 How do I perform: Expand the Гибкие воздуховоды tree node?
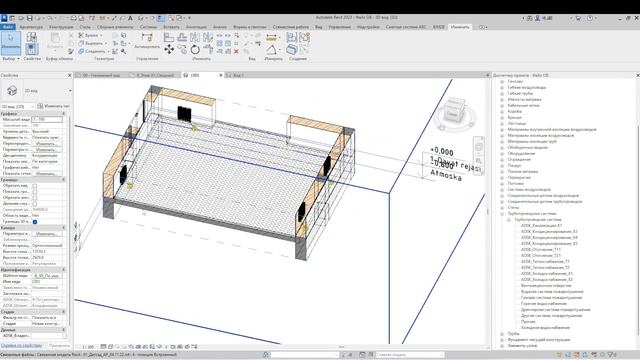(x=502, y=87)
